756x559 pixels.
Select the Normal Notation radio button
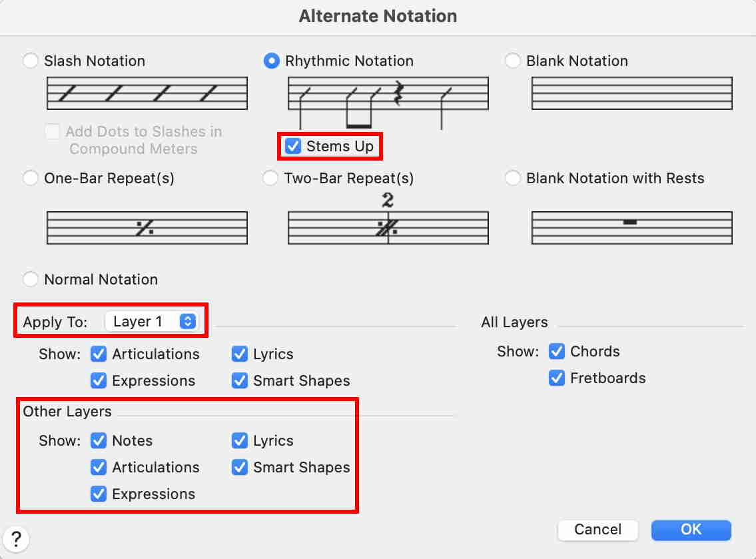(31, 279)
